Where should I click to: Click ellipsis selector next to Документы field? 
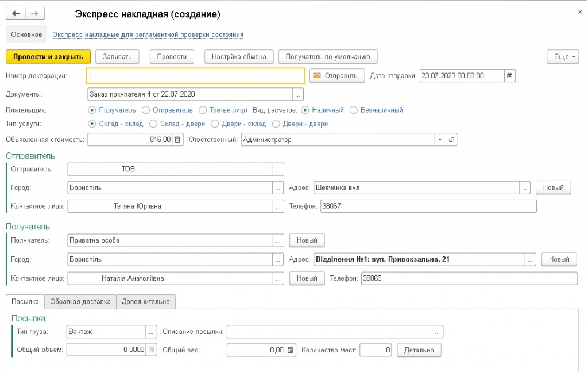click(x=297, y=94)
